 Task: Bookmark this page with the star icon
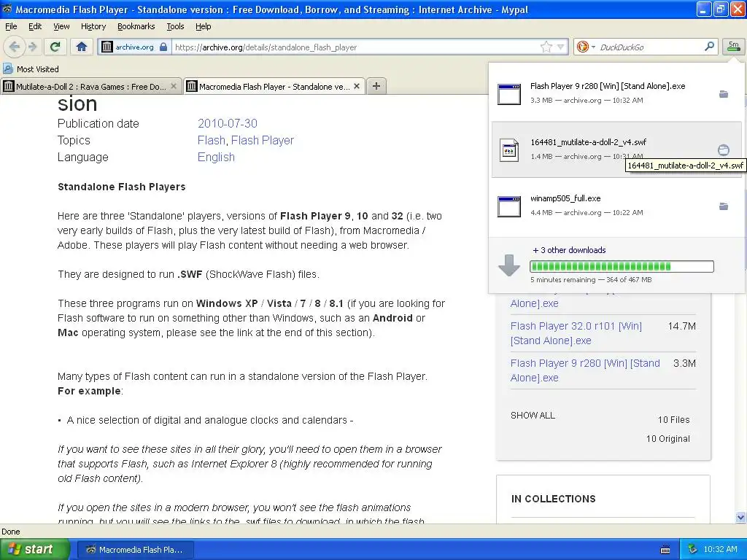tap(546, 47)
